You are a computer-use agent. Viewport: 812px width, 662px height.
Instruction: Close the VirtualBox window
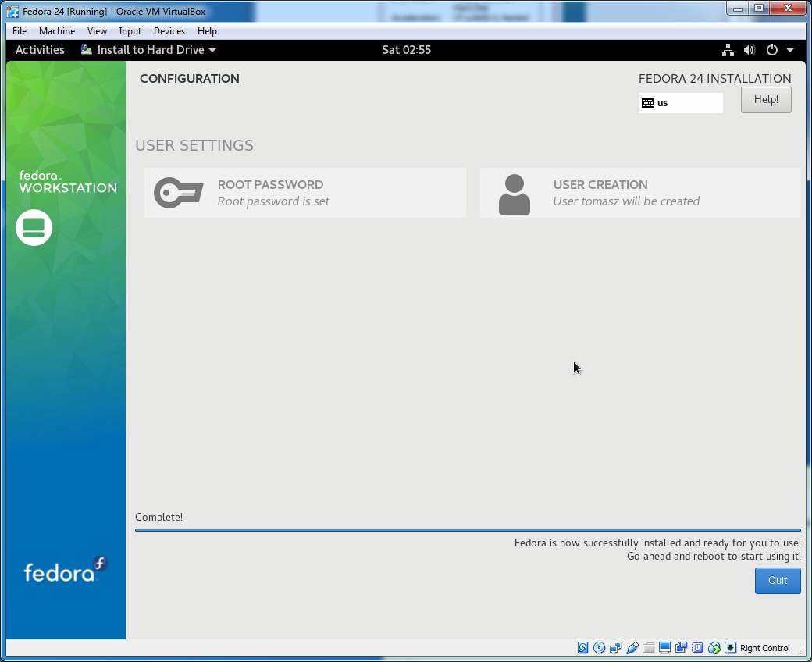(788, 9)
